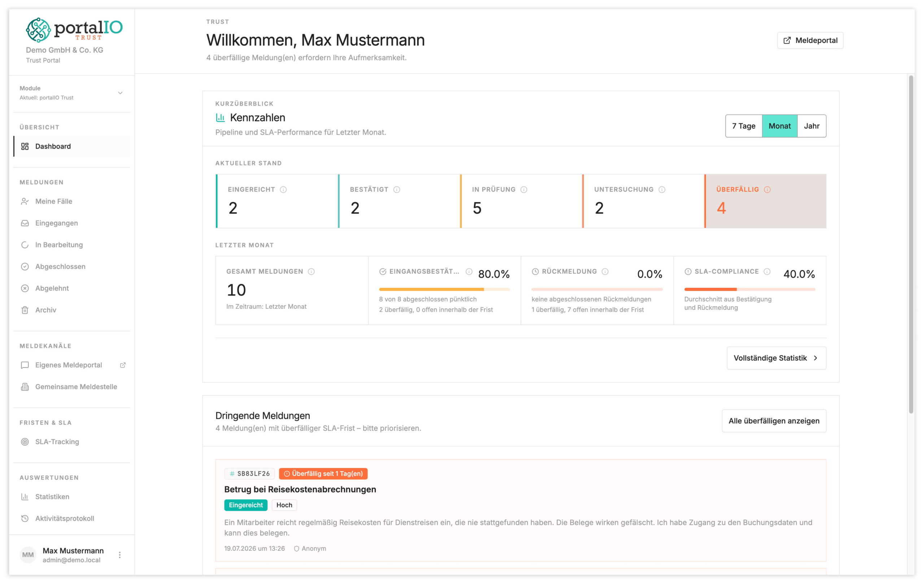Switch time range to Jahr
The height and width of the screenshot is (584, 924).
(x=812, y=126)
